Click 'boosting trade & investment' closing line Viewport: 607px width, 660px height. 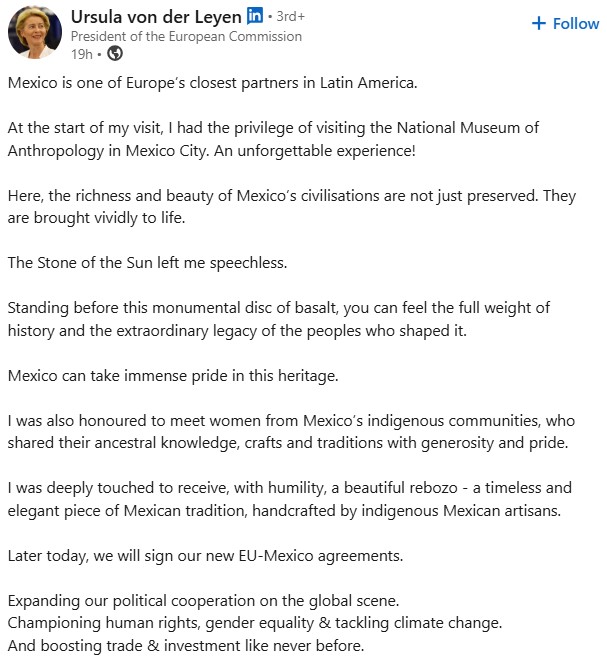[186, 646]
